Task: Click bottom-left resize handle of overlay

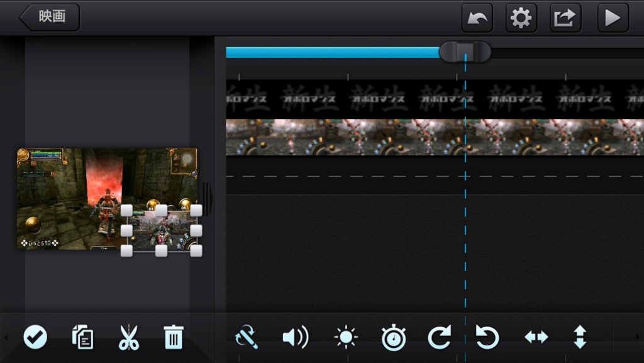Action: (x=126, y=250)
